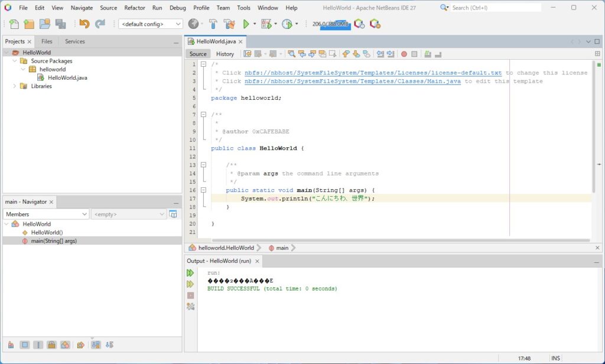The image size is (605, 364).
Task: Click the New Project toolbar icon
Action: tap(29, 24)
